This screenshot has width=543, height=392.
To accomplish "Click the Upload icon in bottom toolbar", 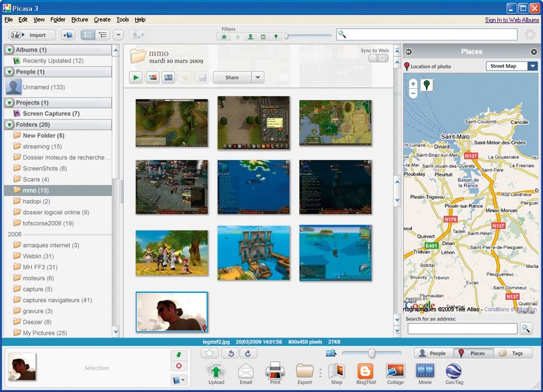I will [216, 374].
